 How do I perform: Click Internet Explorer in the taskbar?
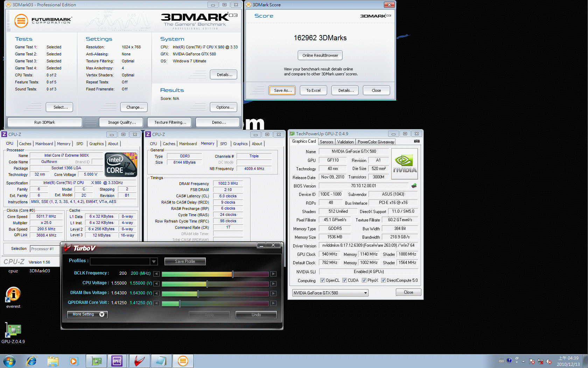coord(31,361)
